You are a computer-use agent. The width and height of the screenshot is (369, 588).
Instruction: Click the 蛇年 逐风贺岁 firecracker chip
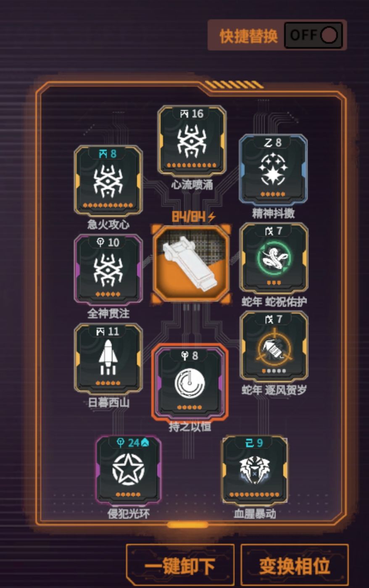[x=274, y=346]
